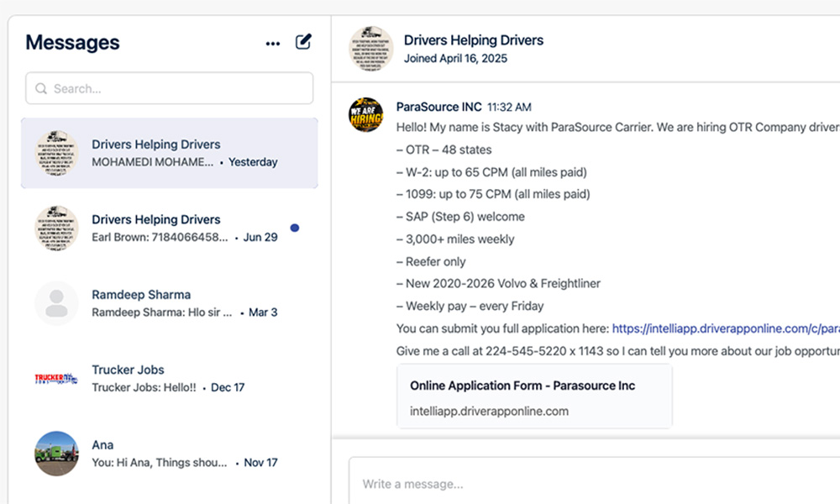
Task: Open the three-dots options menu in Messages
Action: [273, 44]
